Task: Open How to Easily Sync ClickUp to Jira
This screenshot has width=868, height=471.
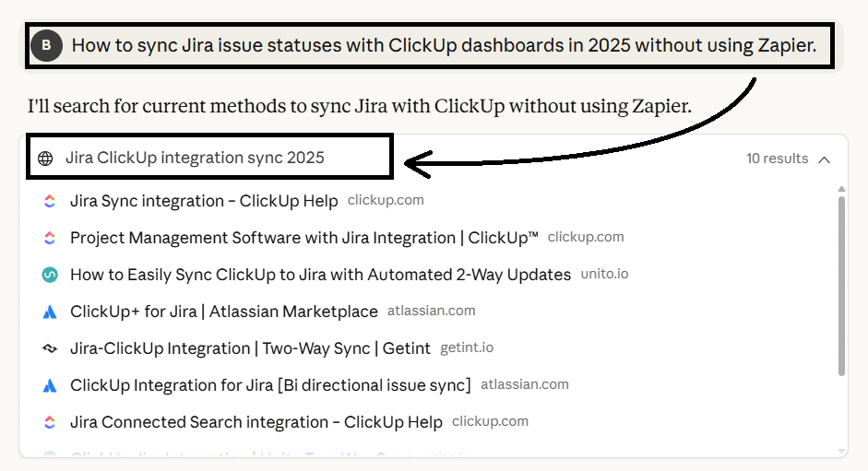Action: 320,275
